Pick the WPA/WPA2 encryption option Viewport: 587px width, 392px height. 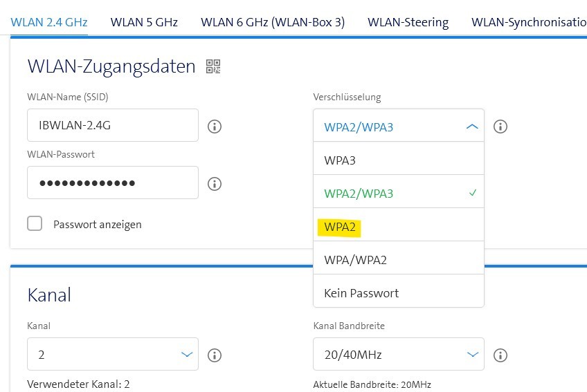(x=398, y=260)
